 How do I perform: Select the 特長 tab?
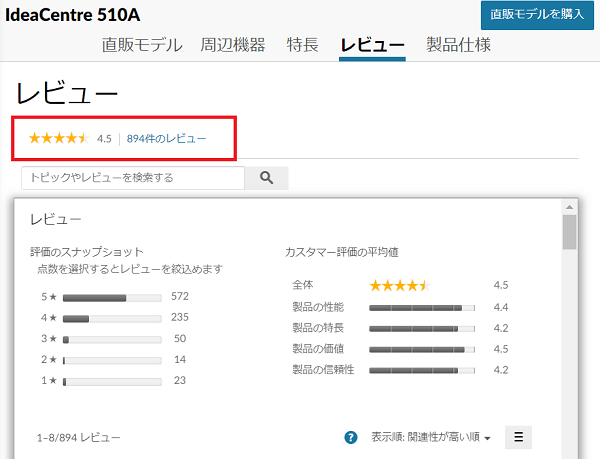click(x=302, y=45)
